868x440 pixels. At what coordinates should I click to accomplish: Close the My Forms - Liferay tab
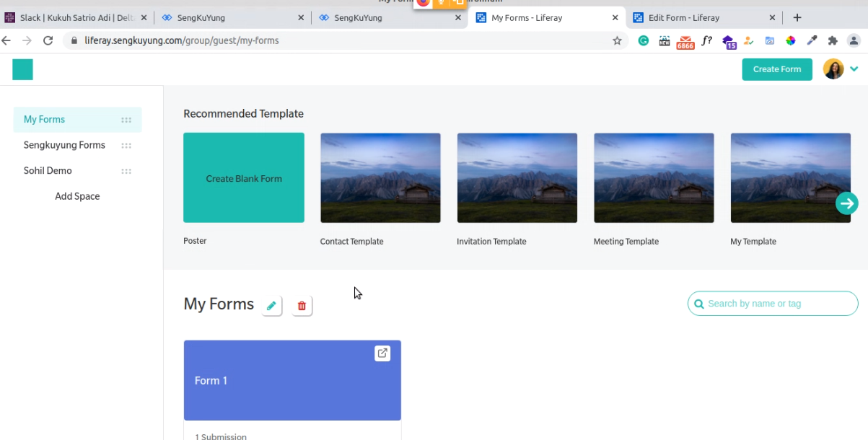[x=615, y=17]
